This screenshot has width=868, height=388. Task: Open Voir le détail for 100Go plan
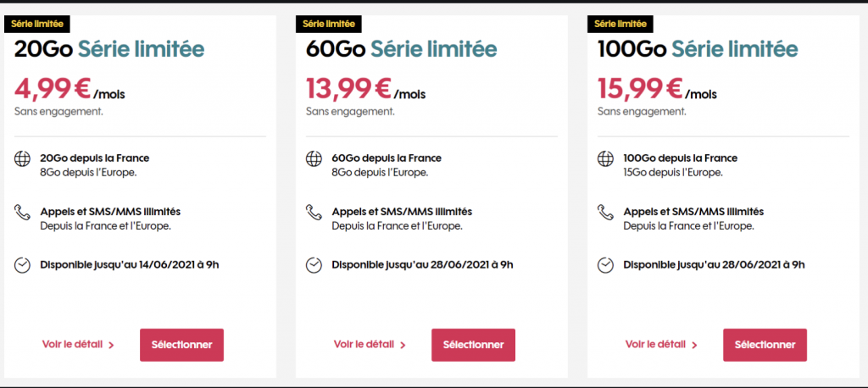(x=660, y=345)
